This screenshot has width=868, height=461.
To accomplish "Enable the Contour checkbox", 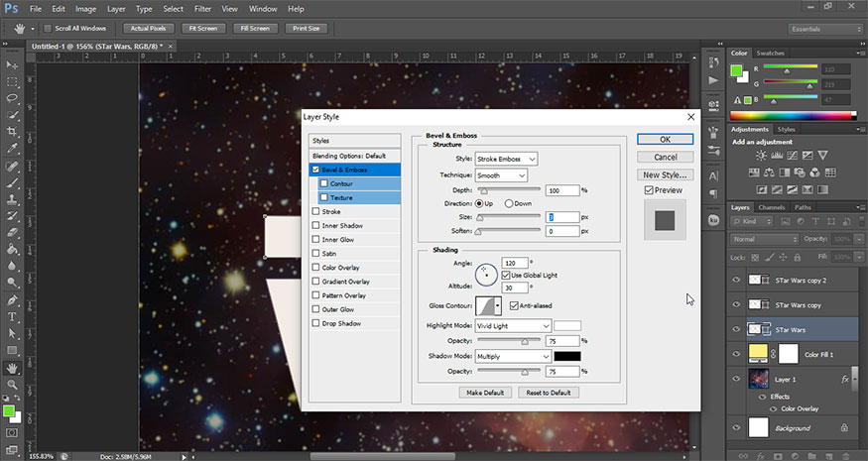I will coord(324,183).
